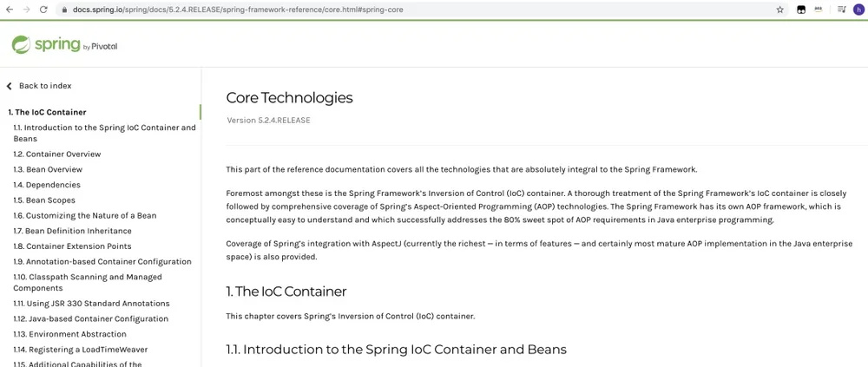Open the user profile avatar icon

858,10
